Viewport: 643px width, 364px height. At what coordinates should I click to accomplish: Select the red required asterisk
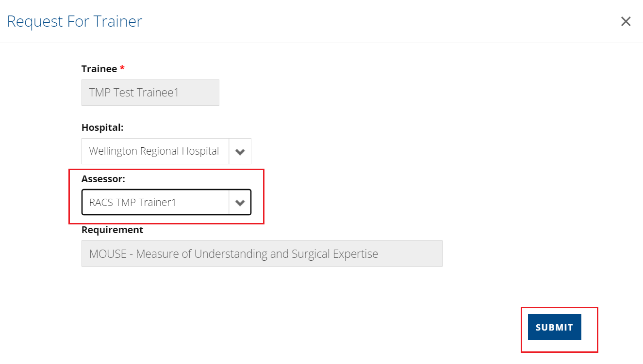click(x=122, y=68)
